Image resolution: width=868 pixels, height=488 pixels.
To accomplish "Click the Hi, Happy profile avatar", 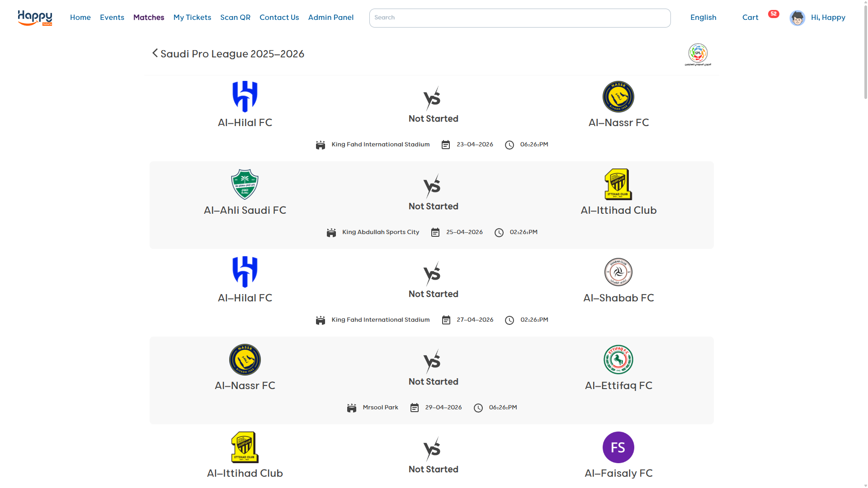I will pyautogui.click(x=797, y=18).
